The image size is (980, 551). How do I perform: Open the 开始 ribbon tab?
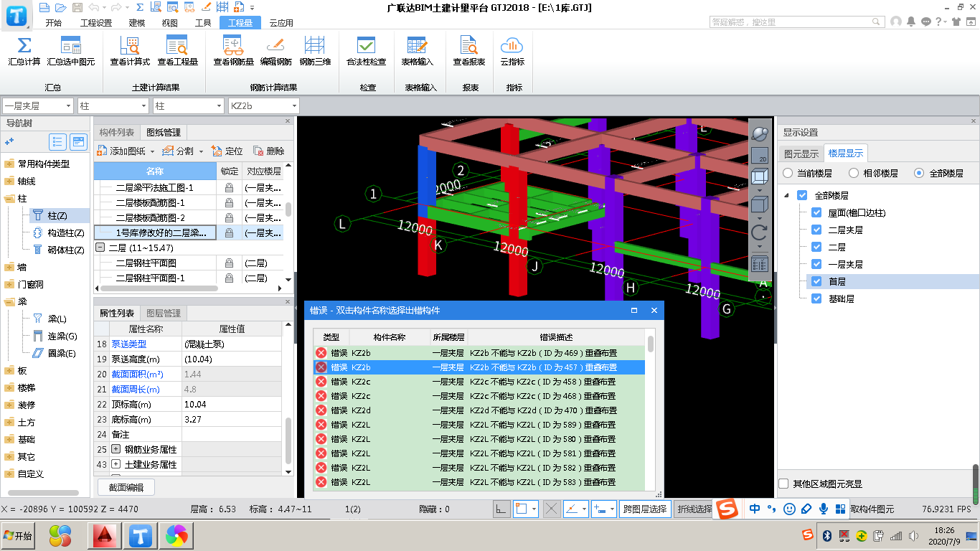click(x=54, y=22)
